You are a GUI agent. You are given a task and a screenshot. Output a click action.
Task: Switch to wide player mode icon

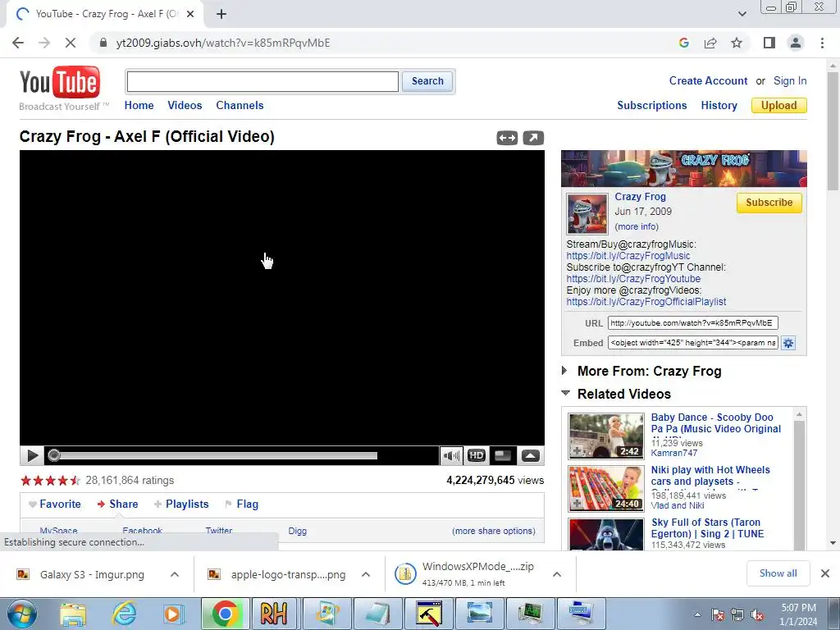(x=507, y=138)
